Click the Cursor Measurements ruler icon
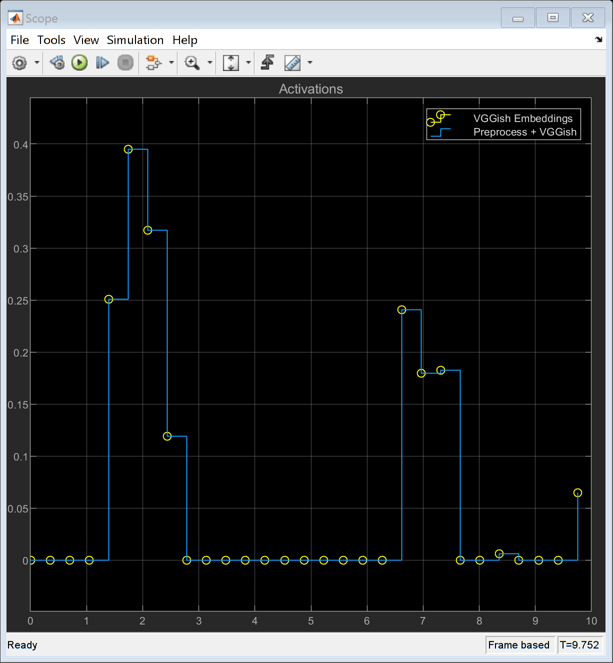The width and height of the screenshot is (613, 663). click(x=292, y=63)
